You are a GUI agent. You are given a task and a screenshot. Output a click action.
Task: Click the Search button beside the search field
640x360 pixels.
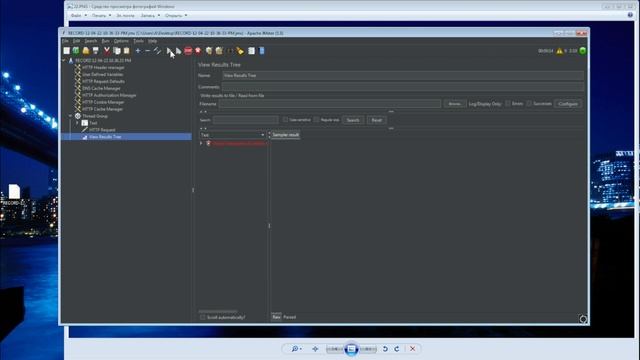coord(353,120)
